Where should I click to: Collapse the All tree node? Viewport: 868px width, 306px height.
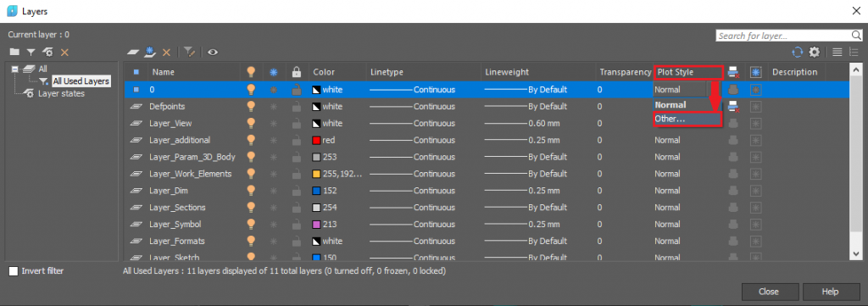[15, 70]
